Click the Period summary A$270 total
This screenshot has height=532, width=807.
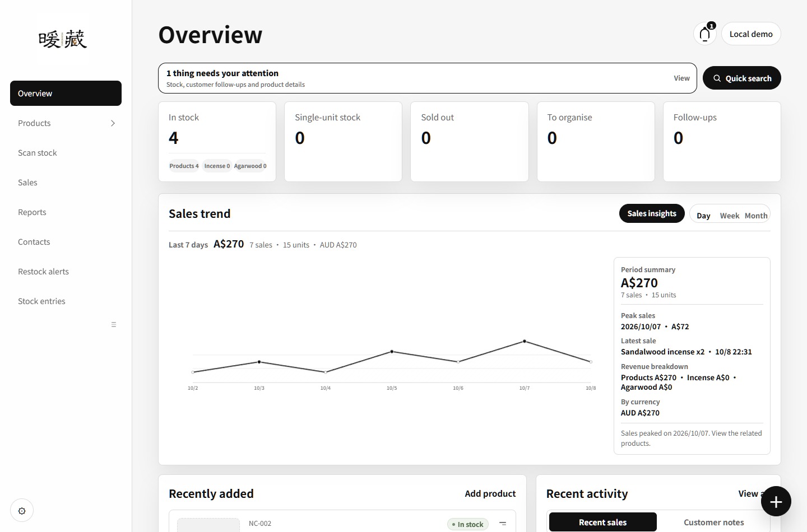639,283
